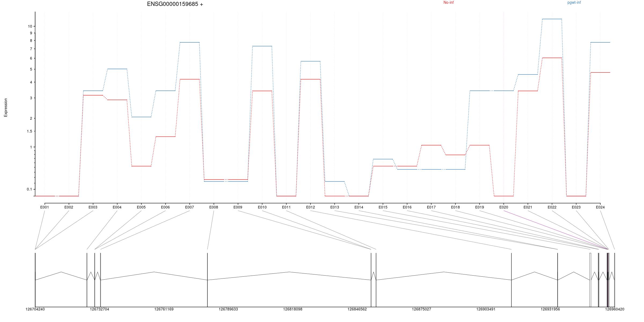Image resolution: width=644 pixels, height=322 pixels.
Task: Click the Expression y-axis label
Action: [6, 108]
